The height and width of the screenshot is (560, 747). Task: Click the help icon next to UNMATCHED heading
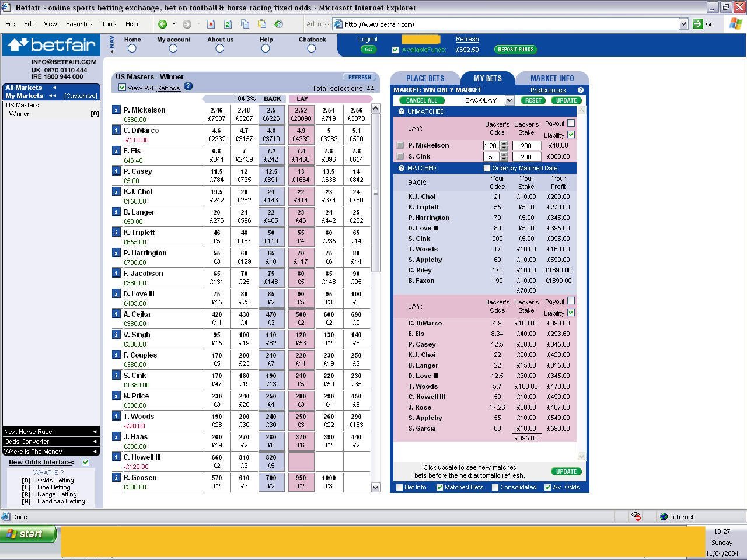tap(402, 111)
